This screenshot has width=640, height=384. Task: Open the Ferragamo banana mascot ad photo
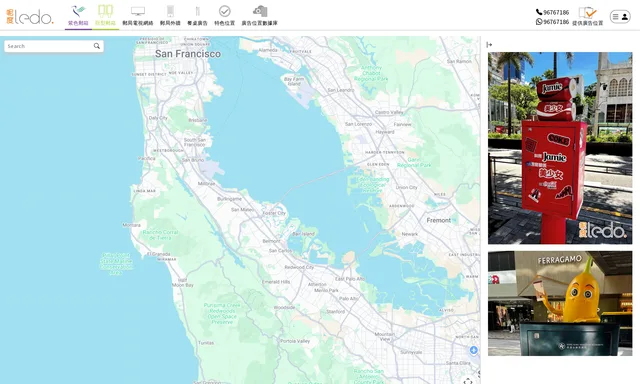click(560, 303)
